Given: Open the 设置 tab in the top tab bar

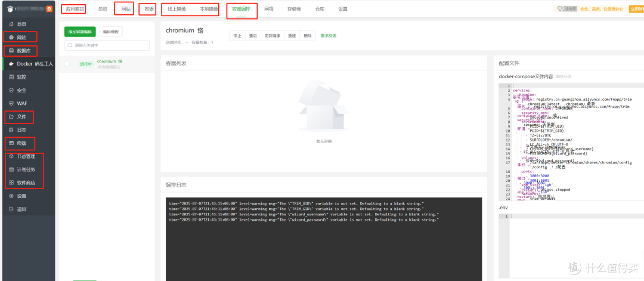Looking at the screenshot, I should (x=343, y=8).
